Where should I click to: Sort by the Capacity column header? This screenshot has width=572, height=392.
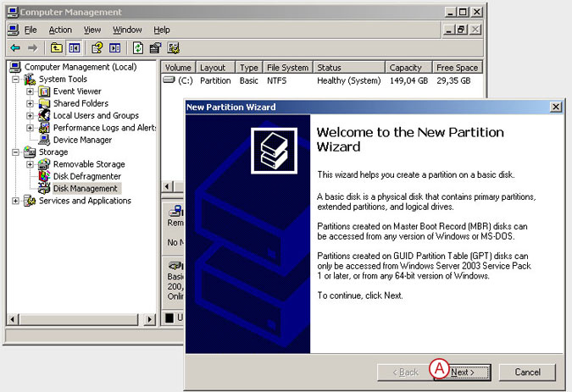409,68
